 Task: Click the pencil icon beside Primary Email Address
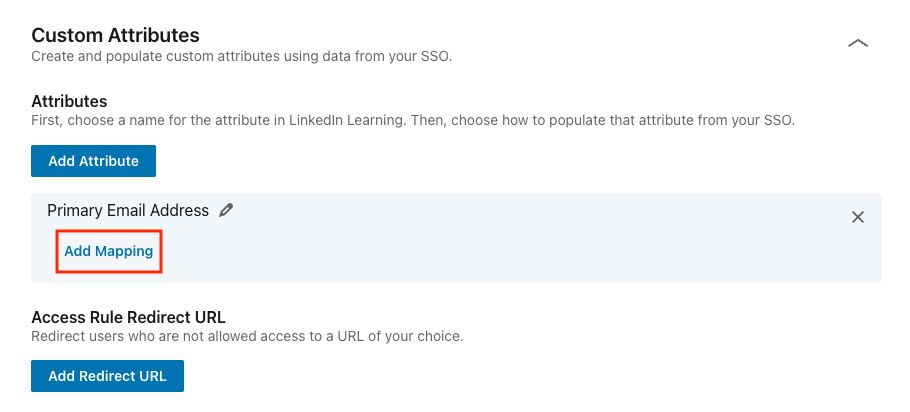click(x=227, y=211)
